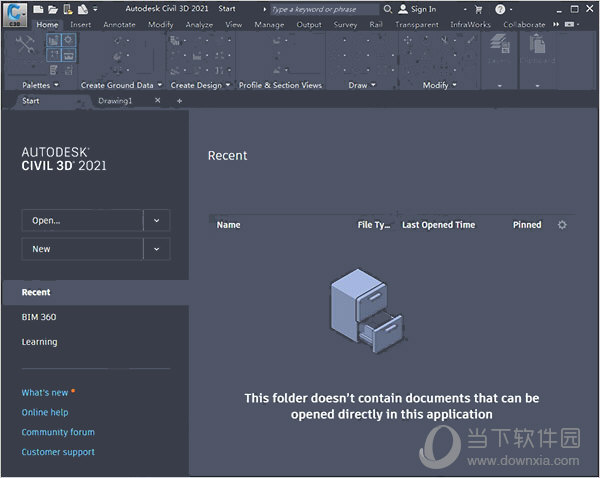Click the Open... button

coord(82,220)
